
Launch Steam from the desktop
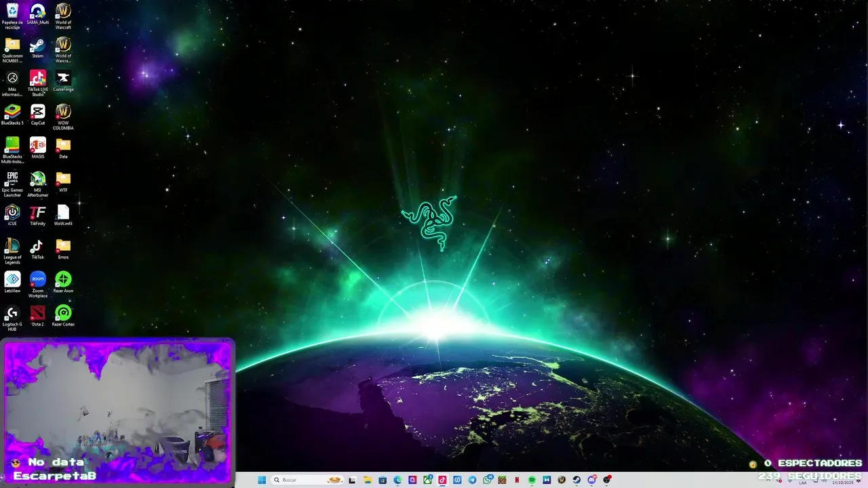click(38, 48)
